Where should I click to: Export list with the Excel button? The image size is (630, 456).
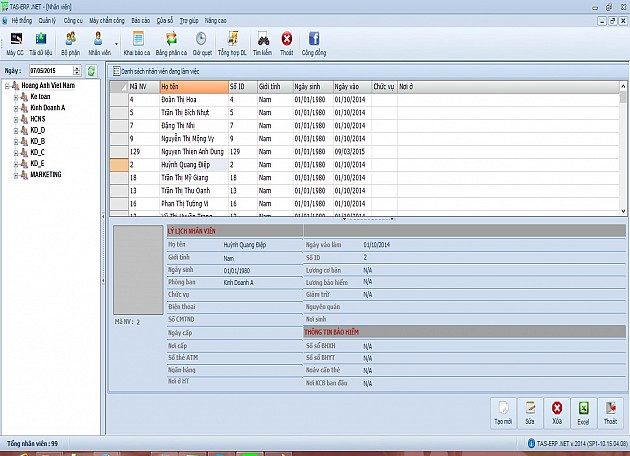point(582,413)
